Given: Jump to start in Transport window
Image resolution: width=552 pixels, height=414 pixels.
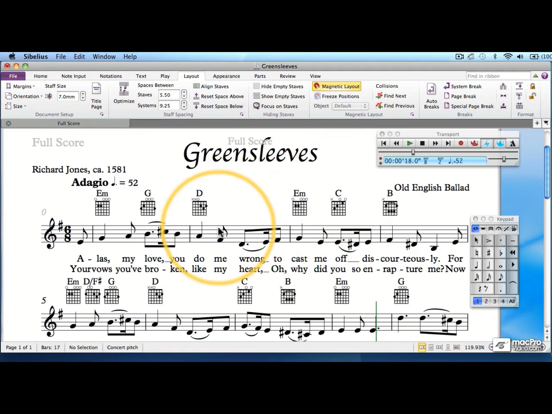Looking at the screenshot, I should 384,143.
